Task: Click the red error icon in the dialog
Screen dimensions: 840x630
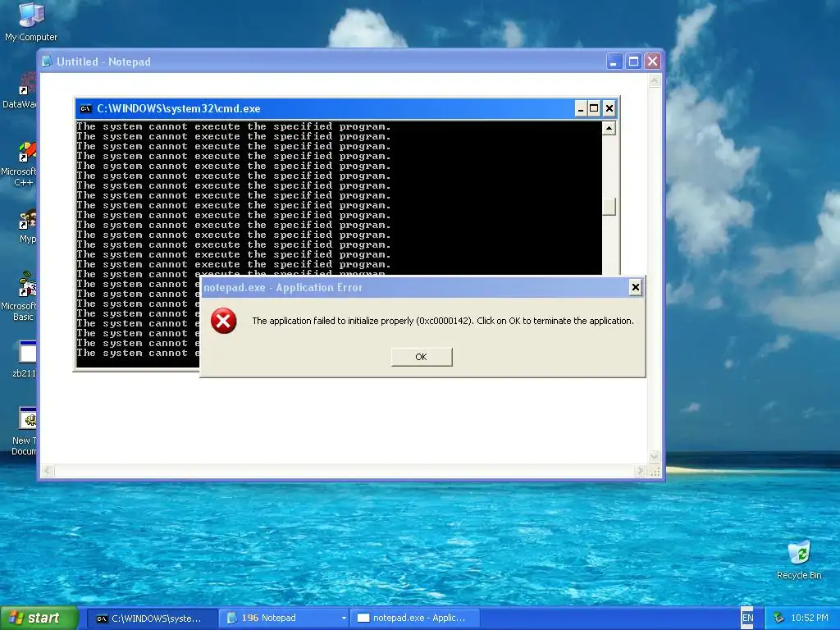Action: pyautogui.click(x=223, y=321)
